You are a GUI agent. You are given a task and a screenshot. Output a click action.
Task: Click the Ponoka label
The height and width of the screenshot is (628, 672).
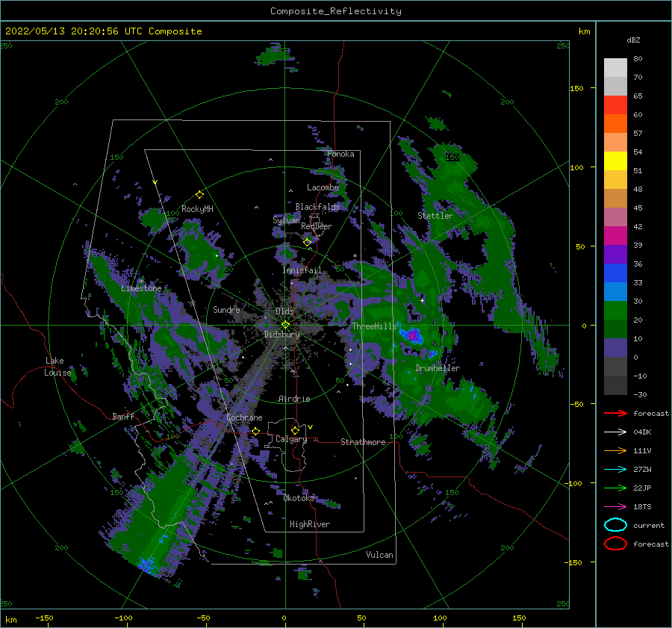340,154
